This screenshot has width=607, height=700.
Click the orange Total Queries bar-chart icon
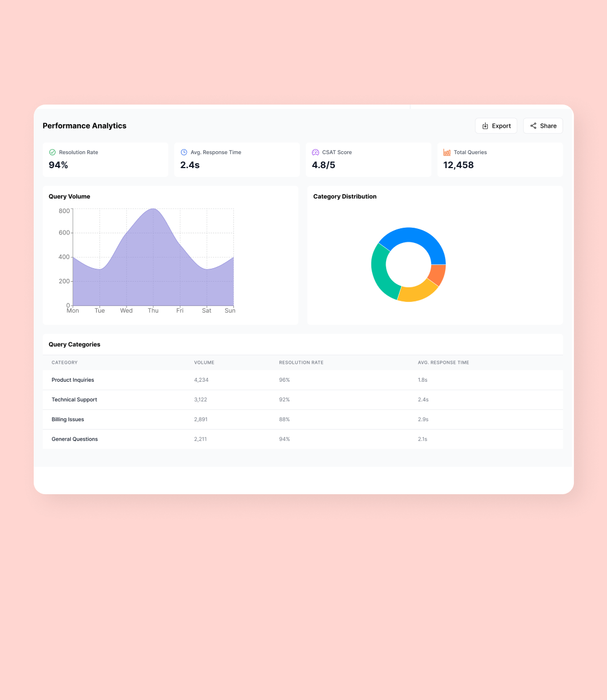pyautogui.click(x=447, y=152)
